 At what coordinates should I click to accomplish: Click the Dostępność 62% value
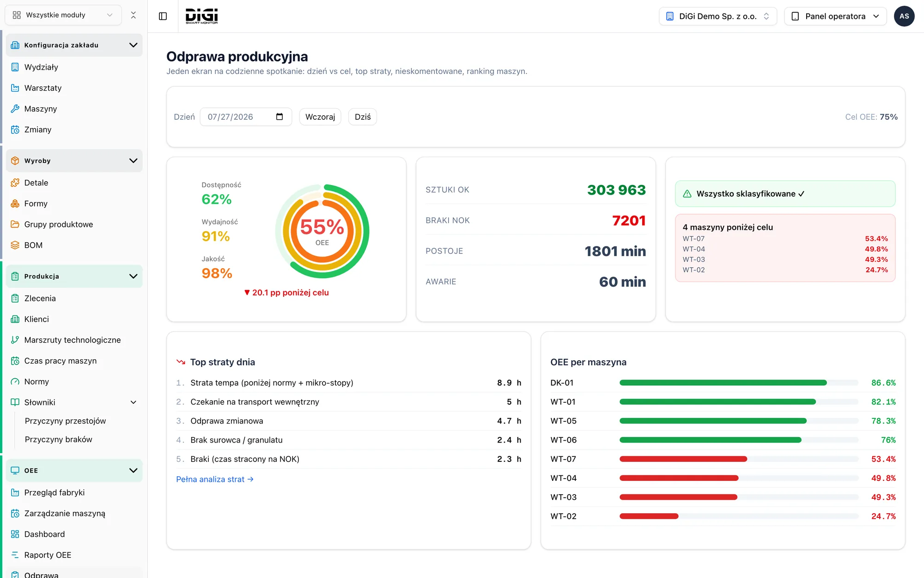217,199
